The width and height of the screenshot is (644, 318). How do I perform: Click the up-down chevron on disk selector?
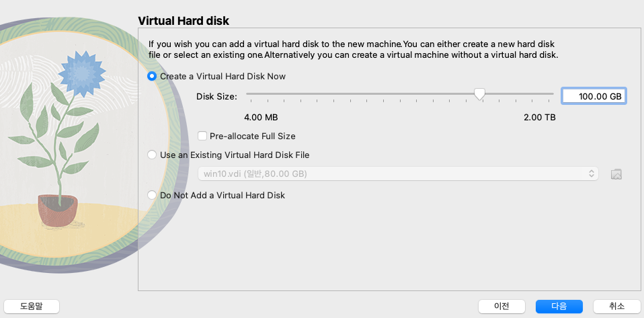(592, 173)
